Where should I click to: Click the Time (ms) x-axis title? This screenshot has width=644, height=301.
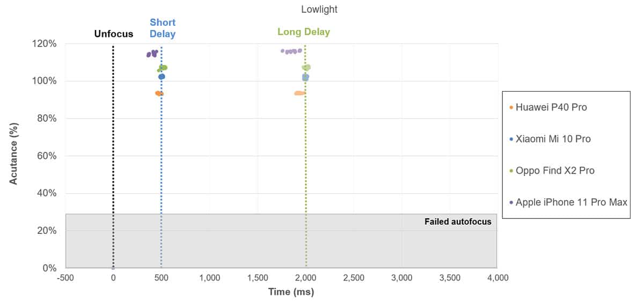click(291, 292)
